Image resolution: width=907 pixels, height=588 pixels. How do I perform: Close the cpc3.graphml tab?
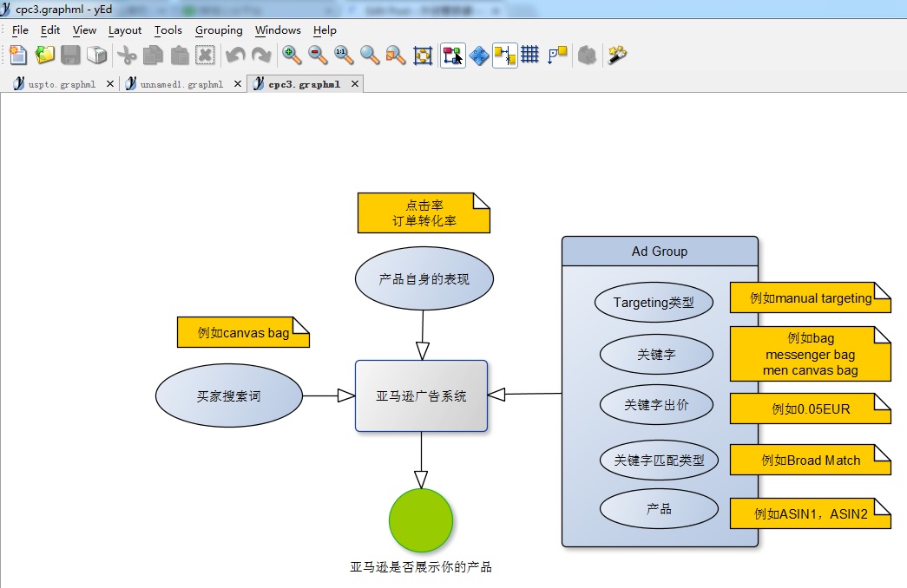353,84
